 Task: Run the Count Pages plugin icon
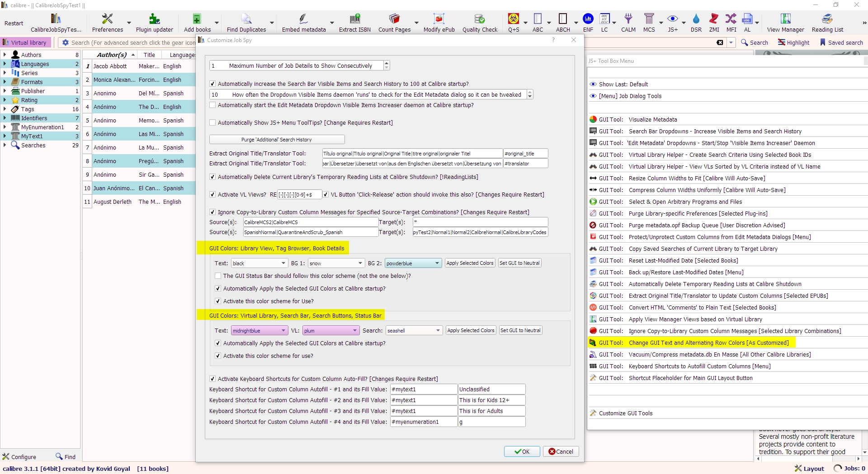[394, 23]
